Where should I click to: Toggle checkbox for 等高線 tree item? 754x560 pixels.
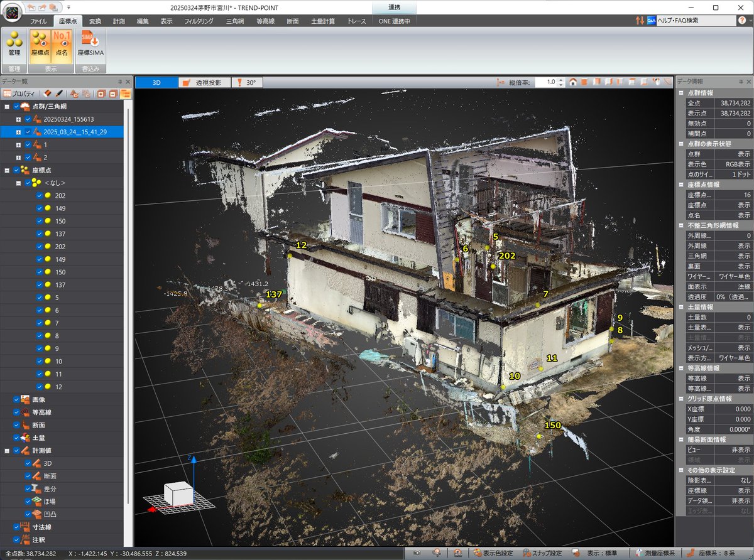point(17,412)
